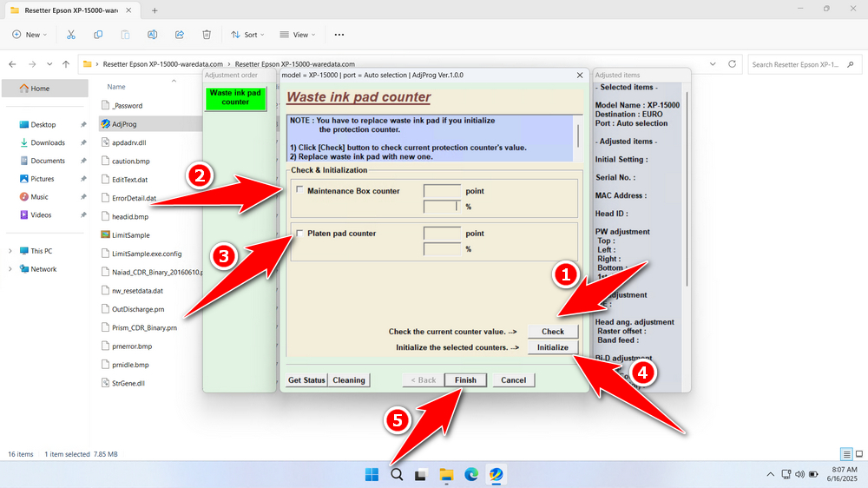Close the AdjProg dialog window
868x488 pixels.
[580, 76]
